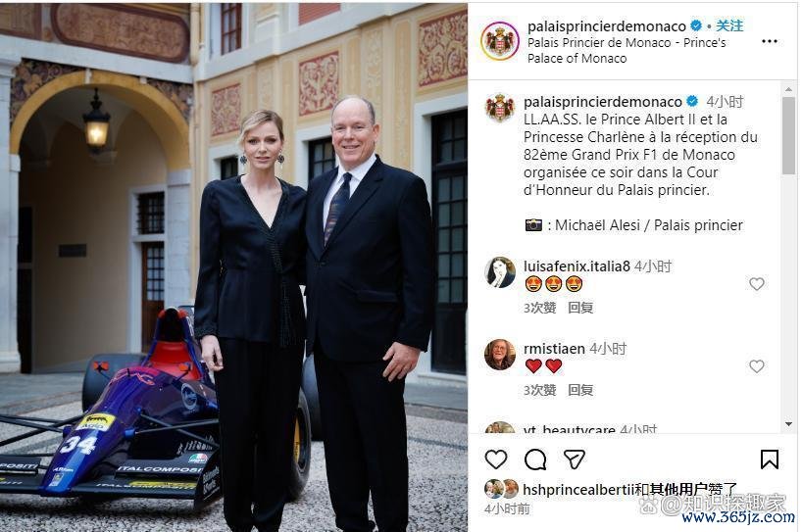Open comment bubble icon under post
The width and height of the screenshot is (802, 532).
click(535, 459)
